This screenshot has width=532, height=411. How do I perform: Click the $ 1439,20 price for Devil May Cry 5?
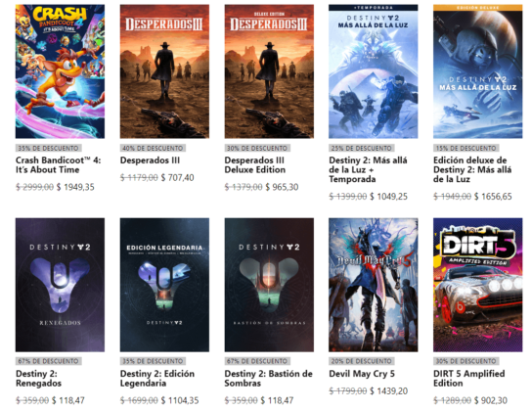click(388, 391)
